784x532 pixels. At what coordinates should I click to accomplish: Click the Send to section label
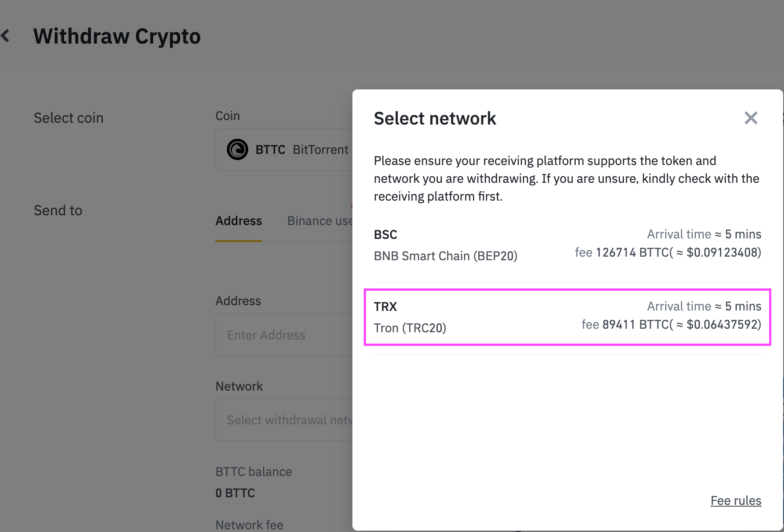pos(58,210)
